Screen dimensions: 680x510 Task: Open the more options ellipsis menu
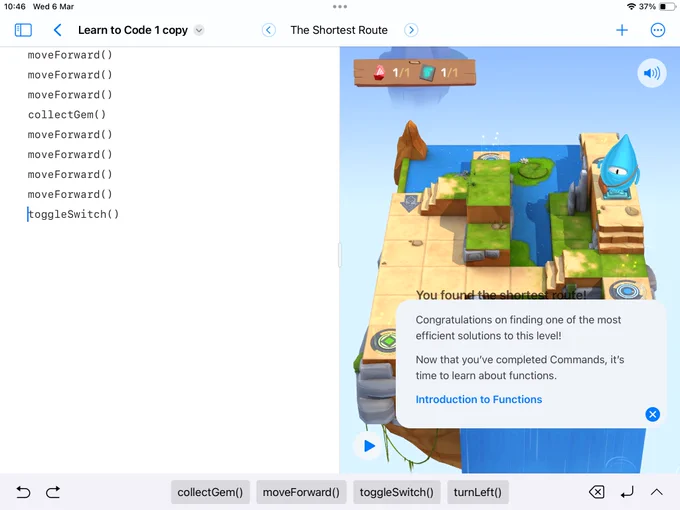(x=657, y=30)
